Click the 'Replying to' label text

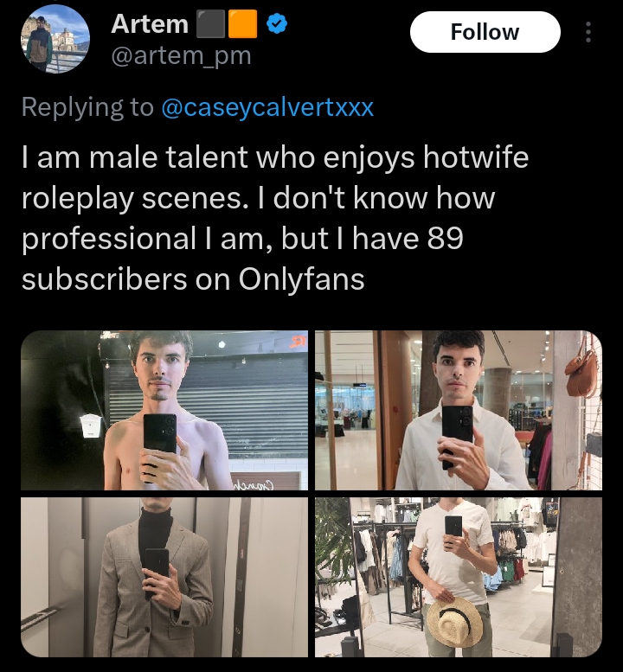(x=87, y=107)
